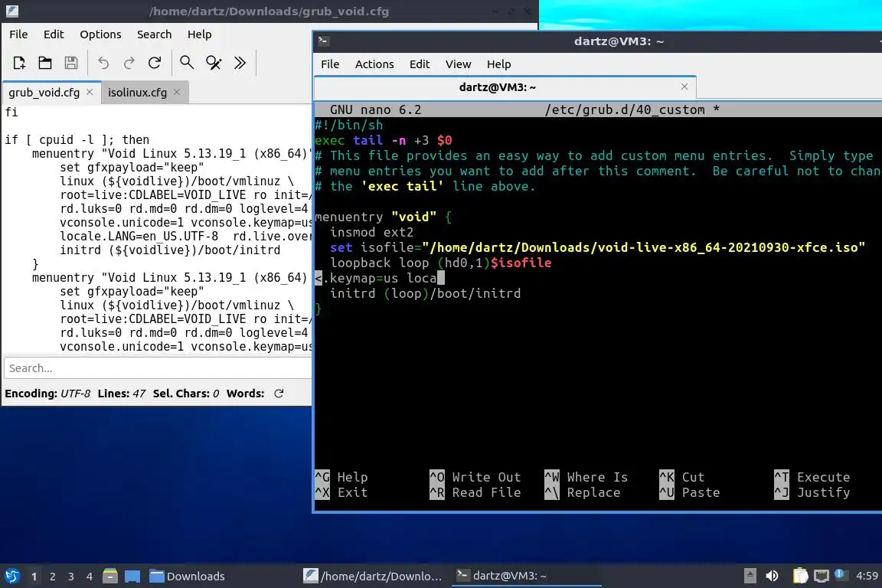The height and width of the screenshot is (588, 882).
Task: Click the eject removable media tray icon
Action: click(x=750, y=576)
